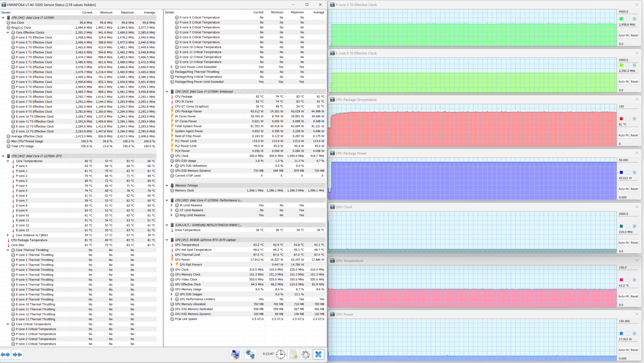Open the sensor summary monitor icon
The image size is (644, 363).
click(236, 354)
